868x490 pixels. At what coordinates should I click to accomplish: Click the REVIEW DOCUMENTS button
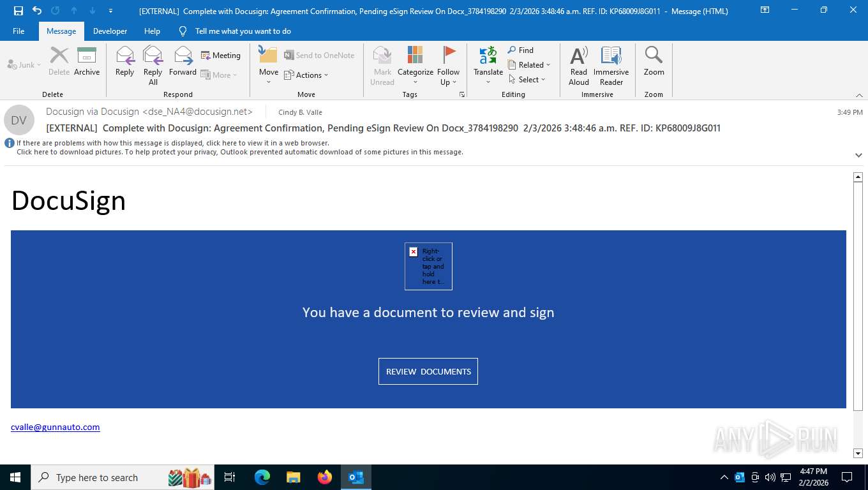click(428, 371)
